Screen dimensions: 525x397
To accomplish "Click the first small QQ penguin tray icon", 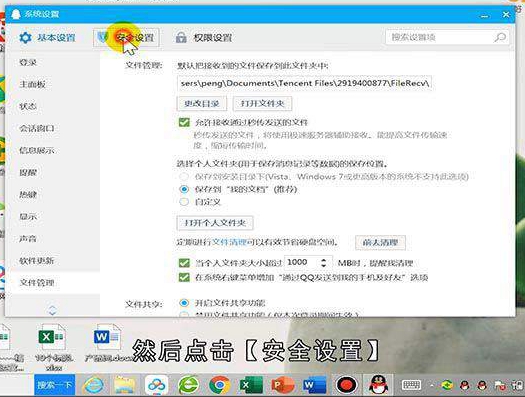I will (x=464, y=386).
